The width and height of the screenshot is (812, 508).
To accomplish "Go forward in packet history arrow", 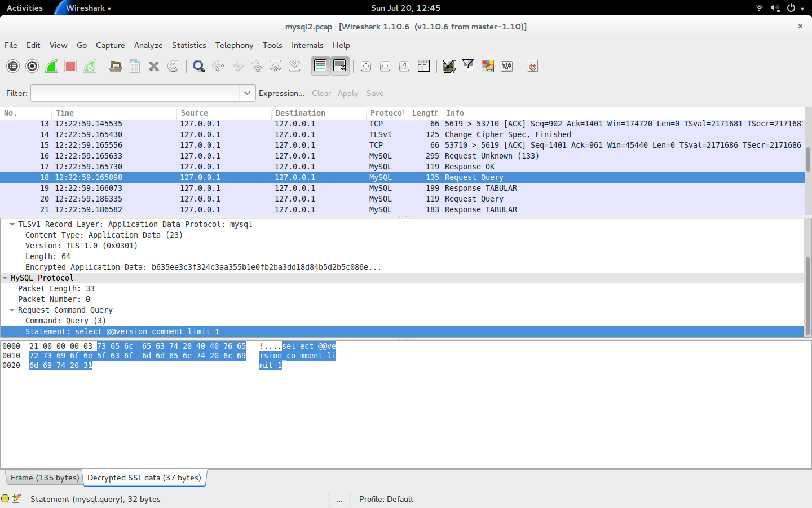I will pyautogui.click(x=237, y=66).
